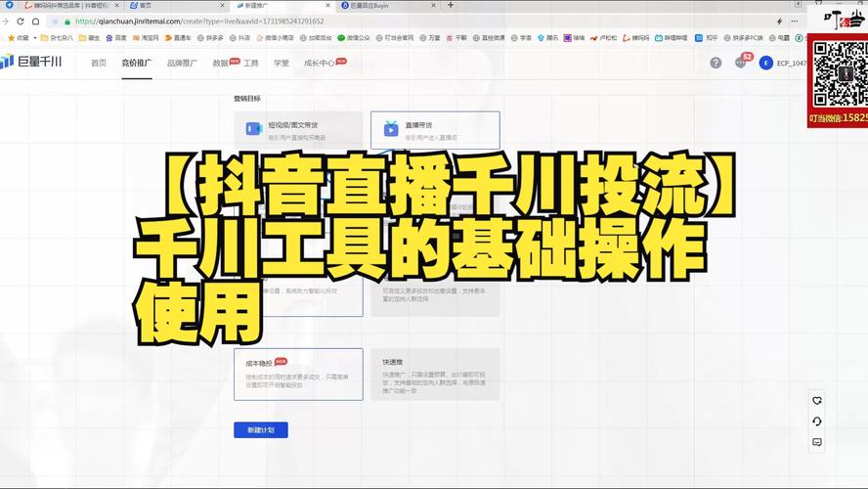Click the 巨量千川 logo
Screen dimensions: 868x489
pyautogui.click(x=31, y=62)
